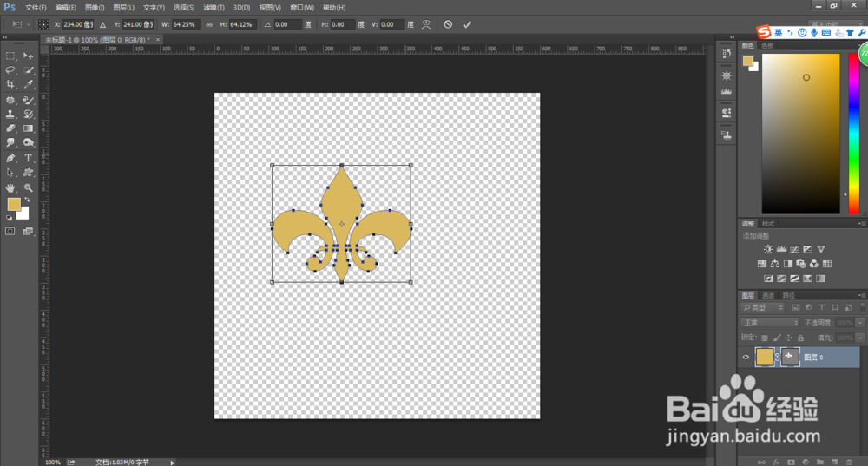868x466 pixels.
Task: Add a Levels adjustment from Adjustments panel
Action: pos(782,249)
